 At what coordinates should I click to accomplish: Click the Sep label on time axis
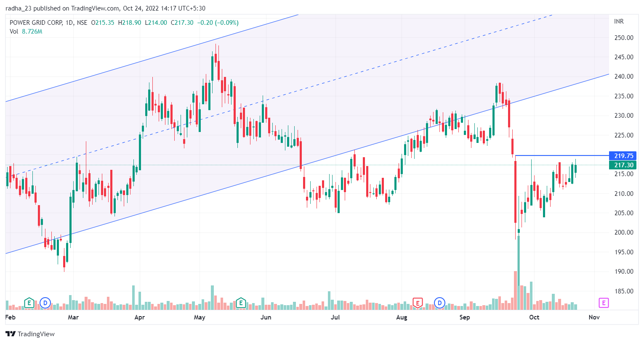(x=465, y=317)
